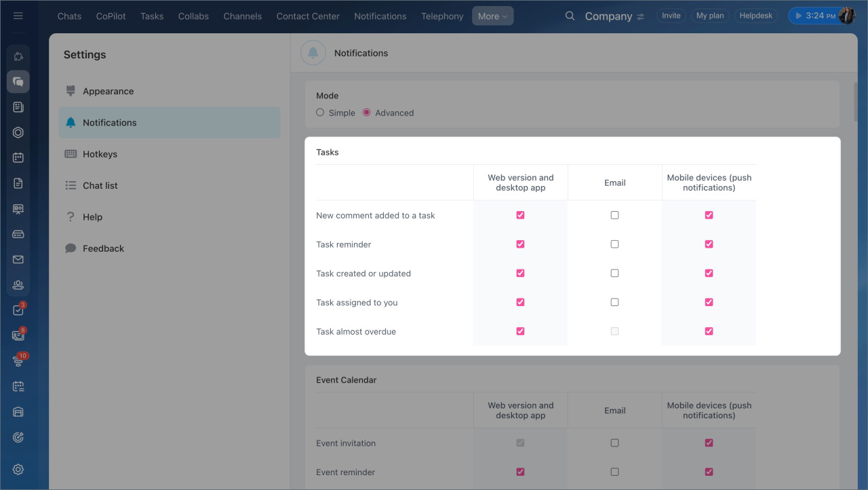The width and height of the screenshot is (868, 490).
Task: Open the Helpdesk button
Action: tap(755, 16)
